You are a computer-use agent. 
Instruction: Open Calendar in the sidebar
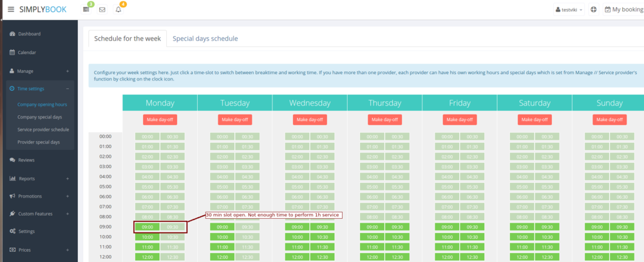pos(27,53)
